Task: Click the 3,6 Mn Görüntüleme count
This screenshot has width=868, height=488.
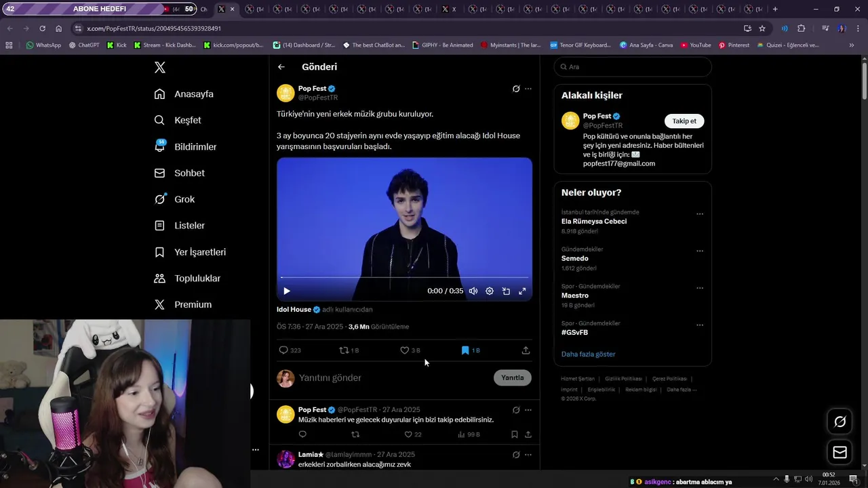Action: [378, 327]
